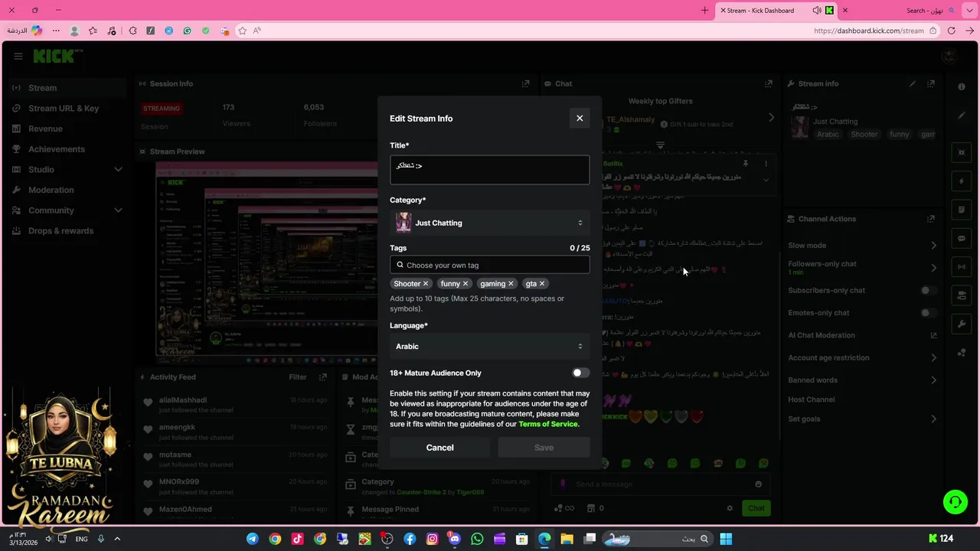Open Telegram from the taskbar
The height and width of the screenshot is (551, 980).
coord(252,539)
